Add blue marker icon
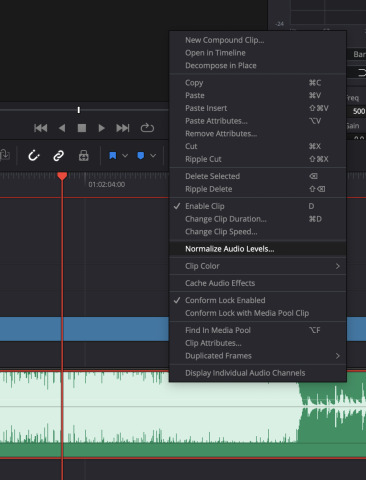 click(x=141, y=156)
